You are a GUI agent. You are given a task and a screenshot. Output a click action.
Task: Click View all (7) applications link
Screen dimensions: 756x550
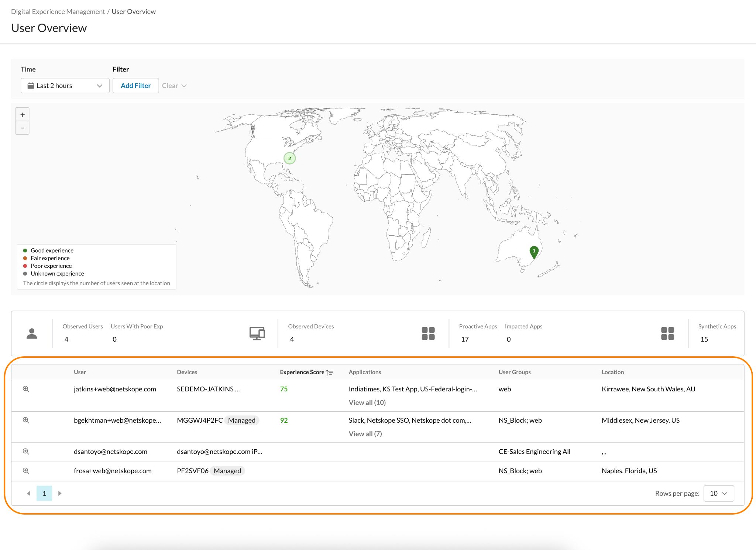365,434
